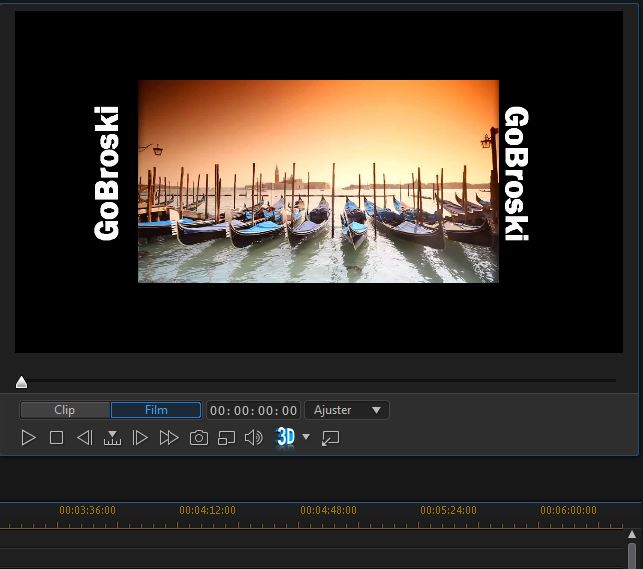This screenshot has width=643, height=569.
Task: Select the right GoBroski title text
Action: tap(516, 173)
